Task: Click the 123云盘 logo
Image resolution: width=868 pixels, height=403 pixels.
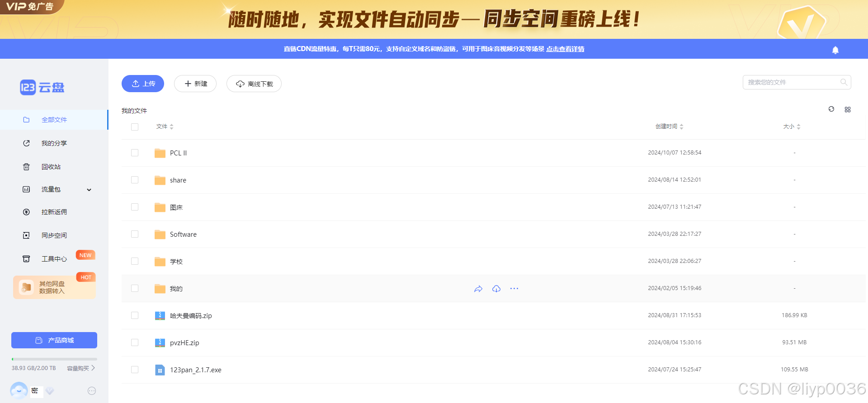Action: (42, 87)
